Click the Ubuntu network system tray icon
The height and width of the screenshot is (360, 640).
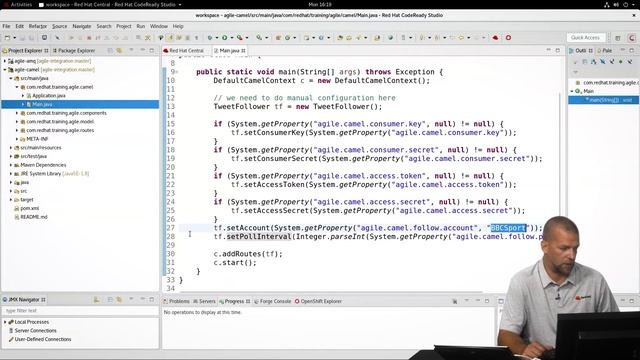tap(607, 4)
